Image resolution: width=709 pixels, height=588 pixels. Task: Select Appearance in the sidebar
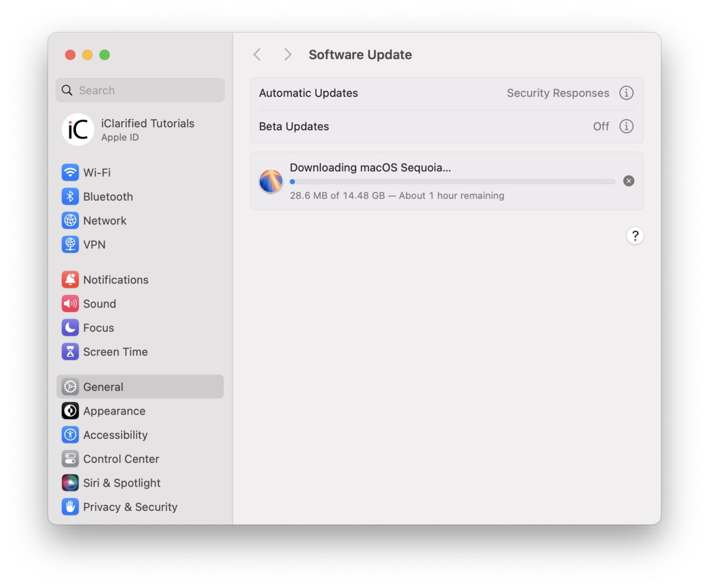(x=114, y=411)
